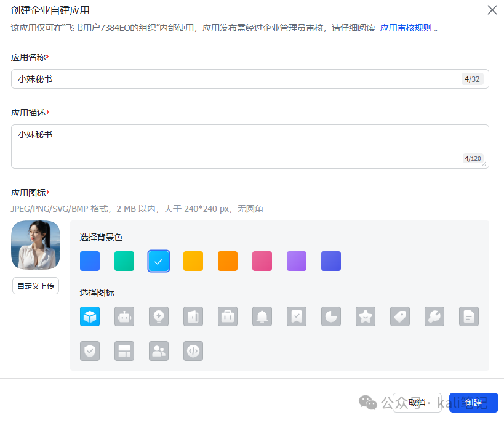Viewport: 504px width, 423px height.
Task: Select the orange background color swatch
Action: [227, 261]
